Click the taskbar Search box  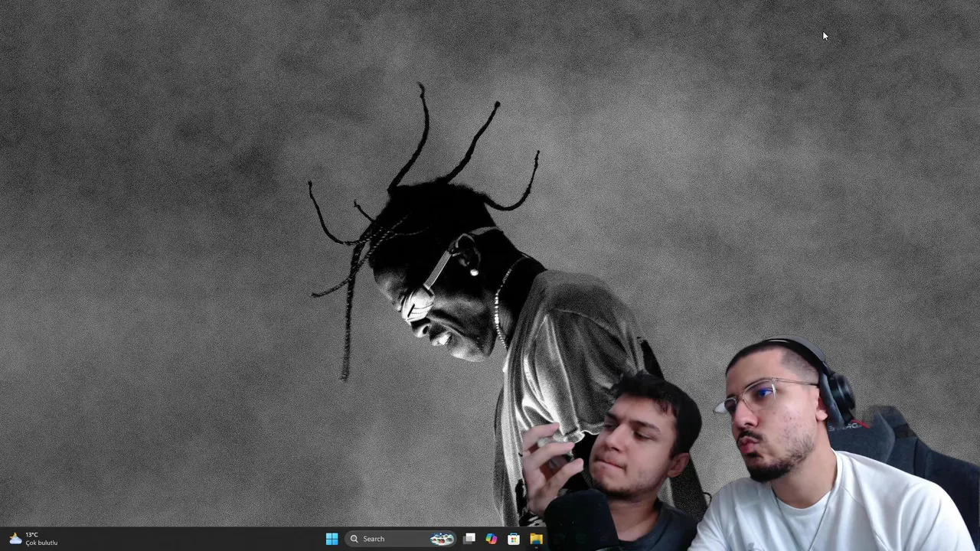[400, 539]
